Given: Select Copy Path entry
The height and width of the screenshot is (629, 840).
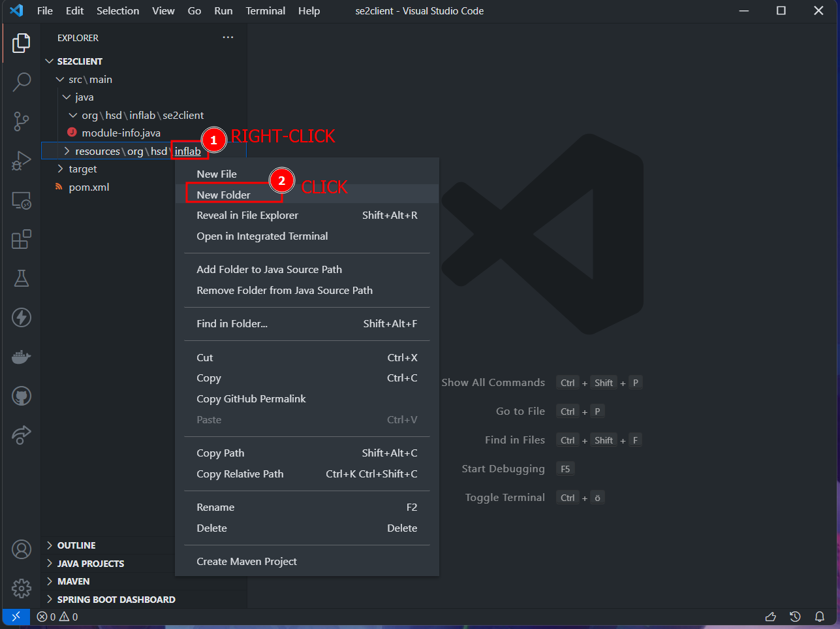Looking at the screenshot, I should point(307,453).
